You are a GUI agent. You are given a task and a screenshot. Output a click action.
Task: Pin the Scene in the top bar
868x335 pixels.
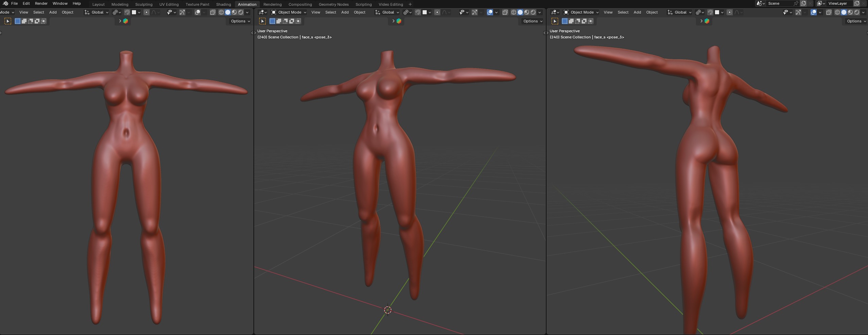point(796,3)
